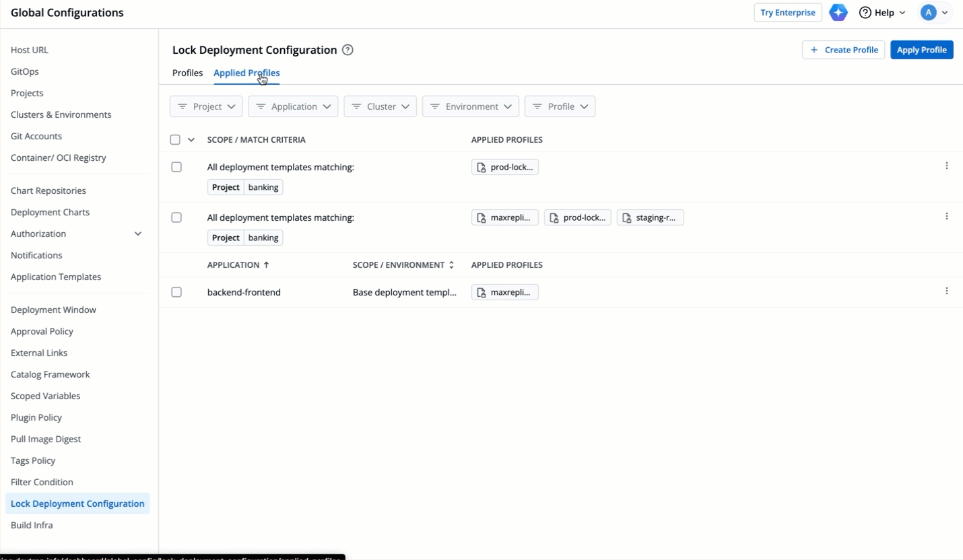Expand the Environment filter dropdown
The image size is (963, 560).
click(471, 106)
